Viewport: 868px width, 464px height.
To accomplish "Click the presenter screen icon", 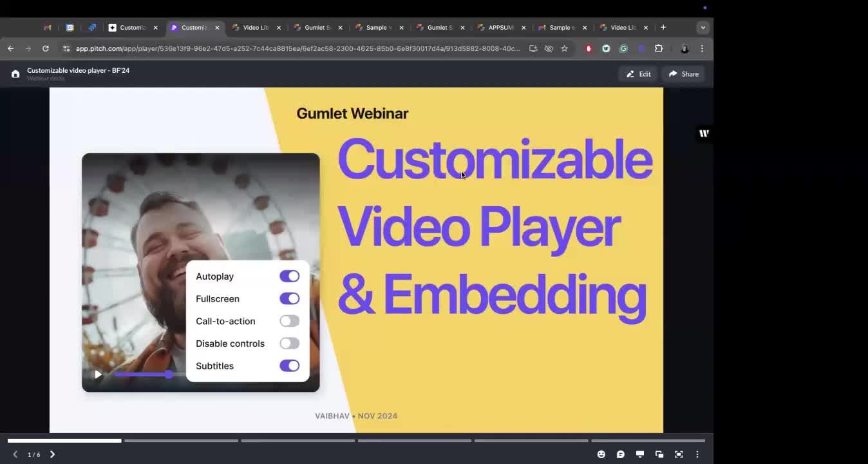I will click(x=639, y=454).
